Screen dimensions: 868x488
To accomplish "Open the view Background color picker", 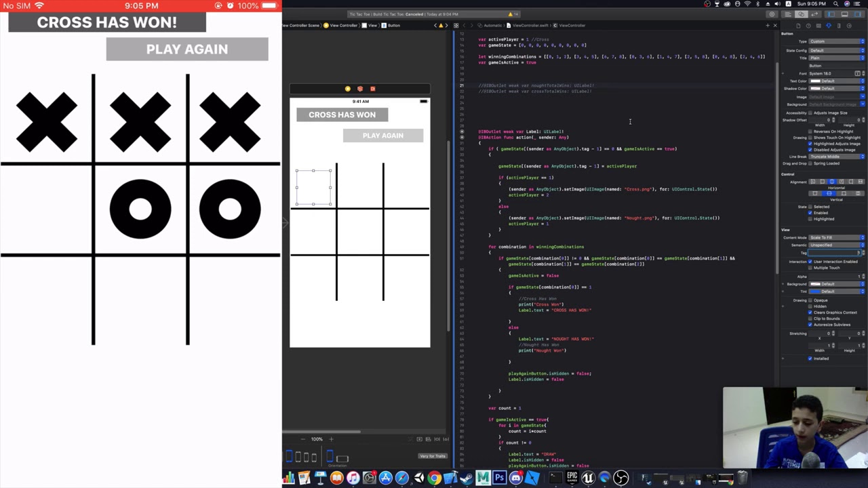I will (837, 284).
